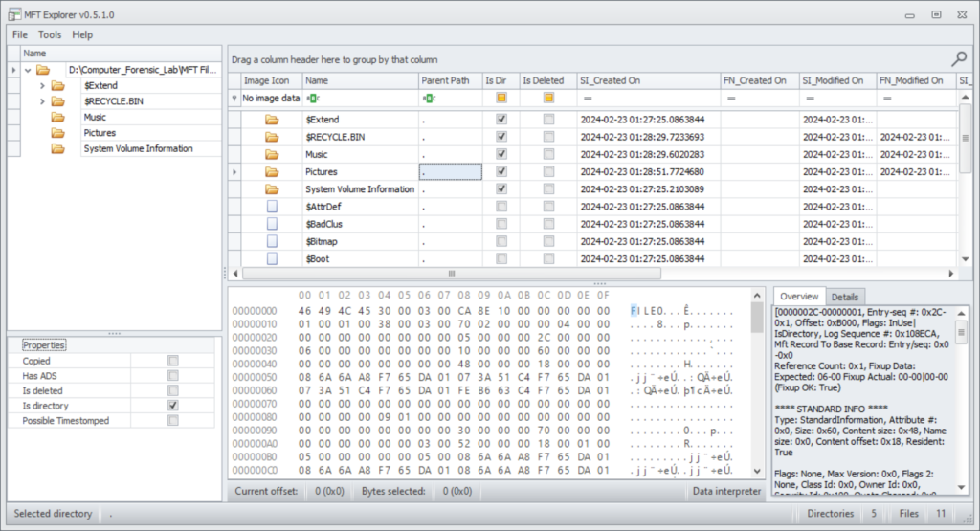The width and height of the screenshot is (980, 531).
Task: Click folder icon of Music grid row
Action: (x=272, y=154)
